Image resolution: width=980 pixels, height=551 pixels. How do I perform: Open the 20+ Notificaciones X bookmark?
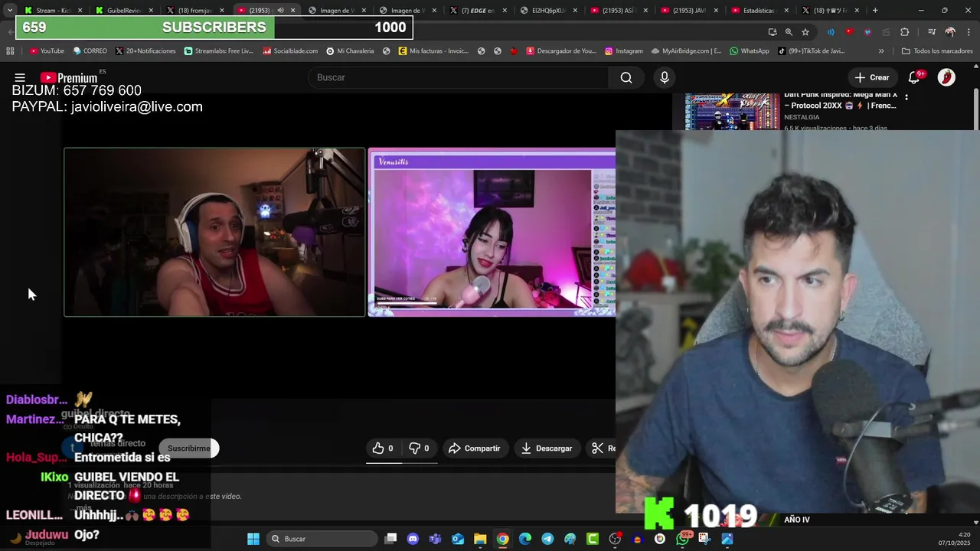[x=145, y=51]
